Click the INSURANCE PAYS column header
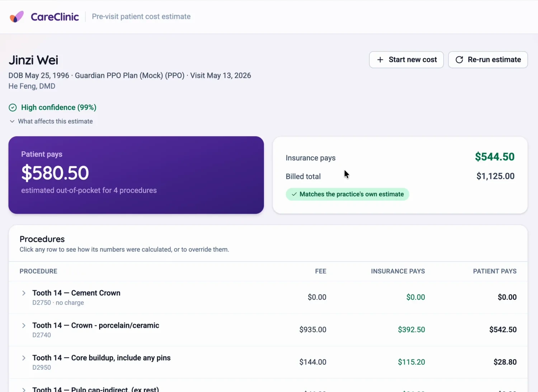The image size is (538, 392). pos(398,271)
